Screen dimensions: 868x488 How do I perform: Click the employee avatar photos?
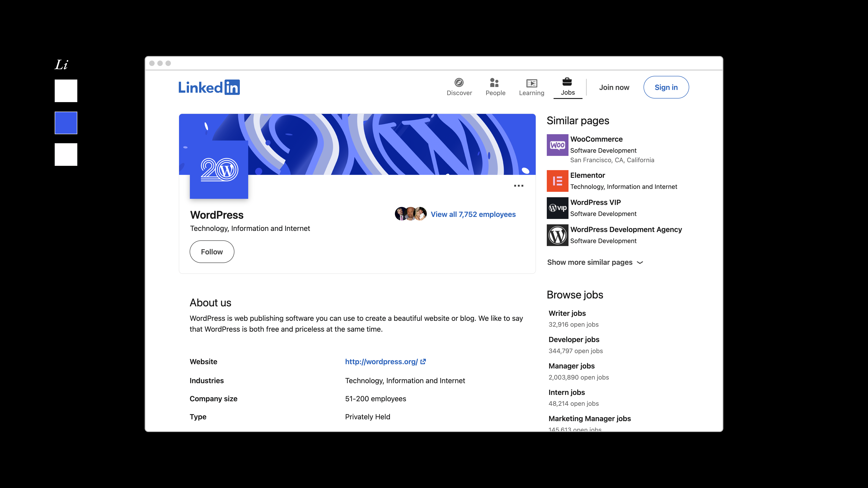(410, 214)
